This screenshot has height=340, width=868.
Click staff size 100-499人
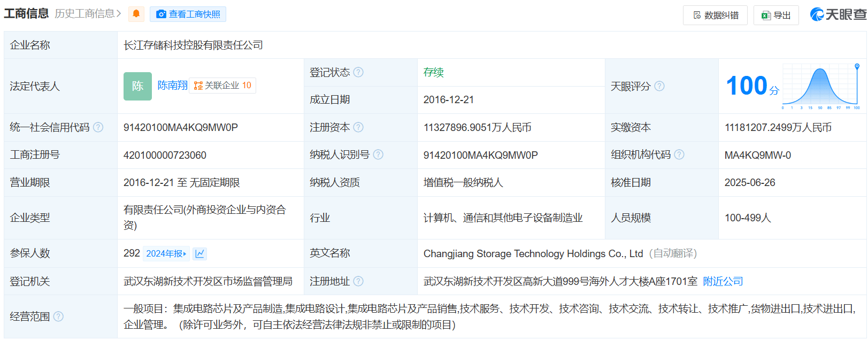pos(748,218)
